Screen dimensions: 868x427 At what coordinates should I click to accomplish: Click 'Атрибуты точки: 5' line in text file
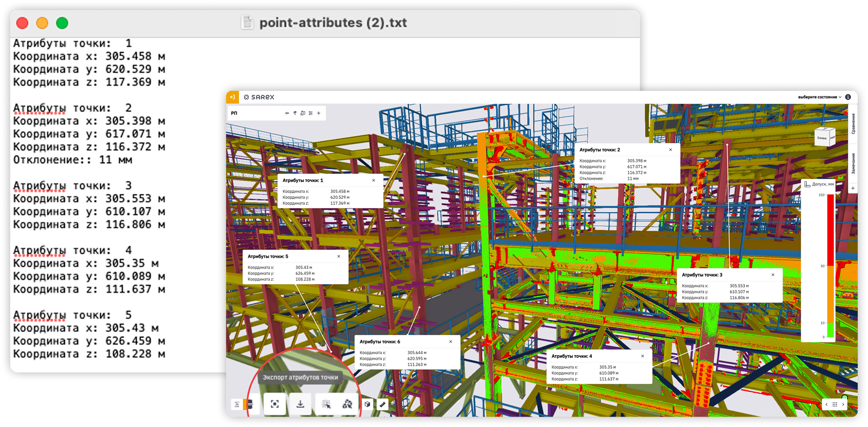pyautogui.click(x=72, y=315)
